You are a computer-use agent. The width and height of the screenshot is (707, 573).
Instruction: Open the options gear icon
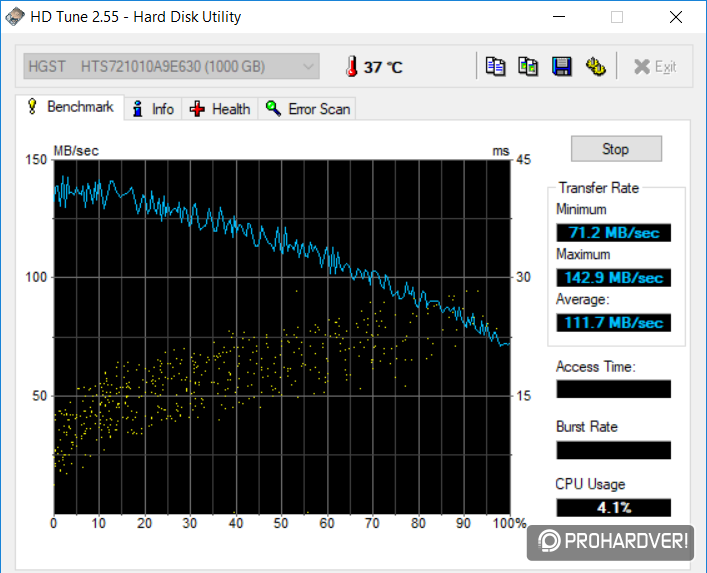(595, 67)
